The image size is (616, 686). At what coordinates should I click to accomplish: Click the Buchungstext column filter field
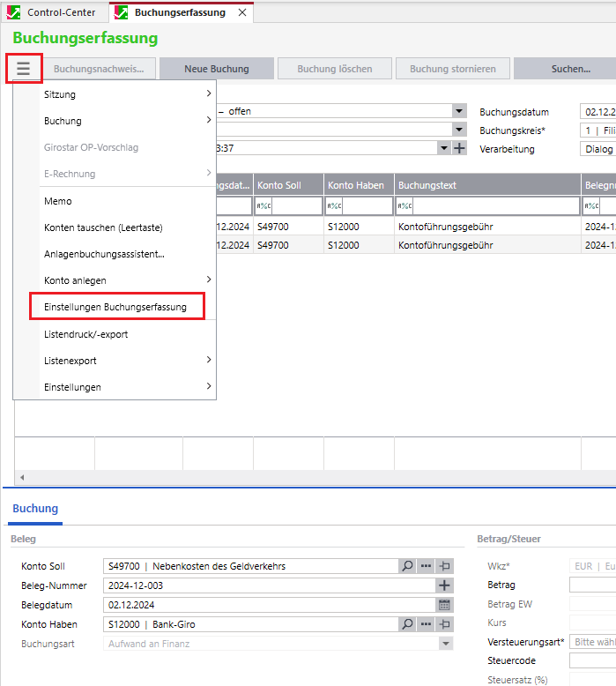[x=494, y=205]
